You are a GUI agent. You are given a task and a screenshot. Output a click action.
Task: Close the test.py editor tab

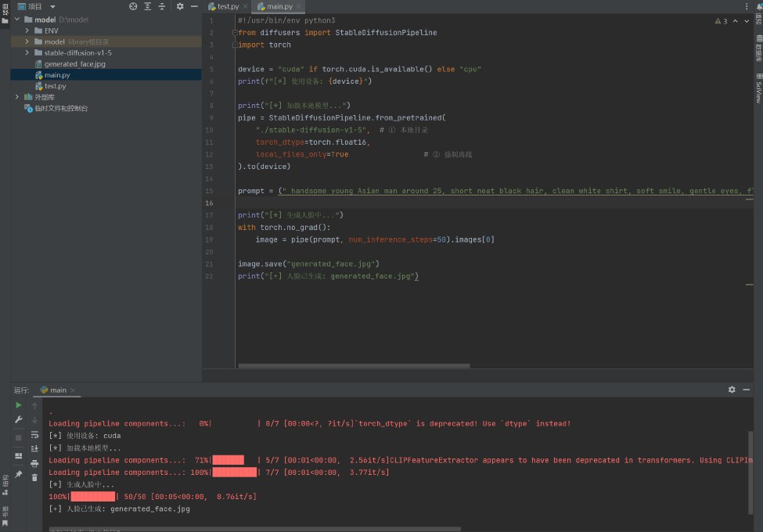(245, 6)
